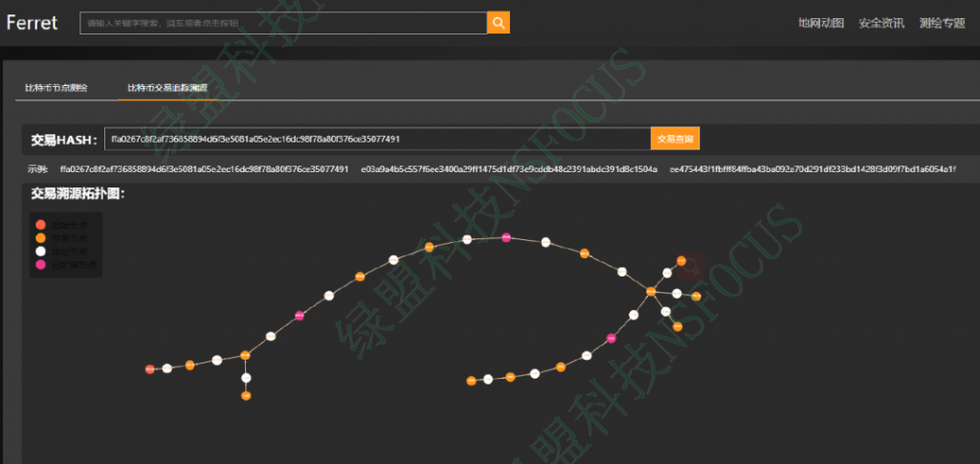
Task: Open the 测绘专题 navigation item
Action: point(943,23)
